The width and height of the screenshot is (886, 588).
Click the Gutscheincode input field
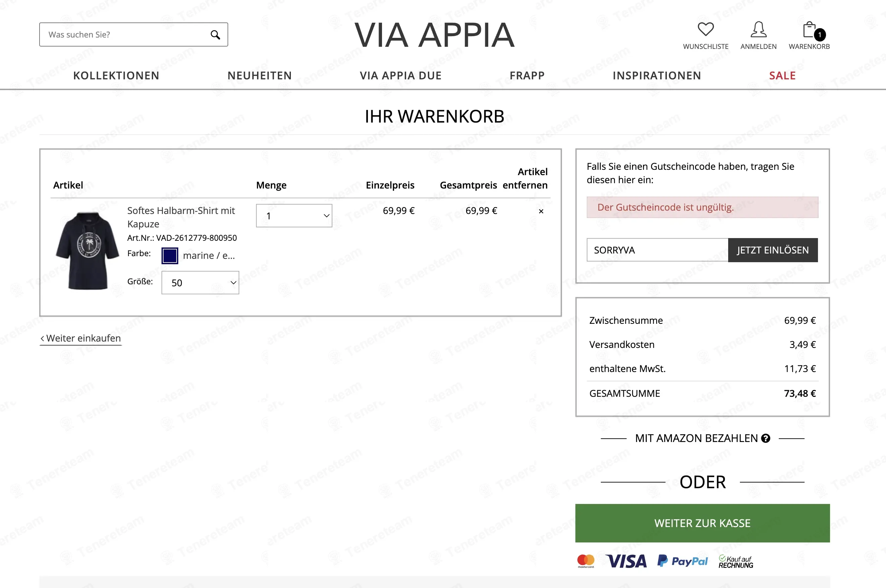pos(657,250)
